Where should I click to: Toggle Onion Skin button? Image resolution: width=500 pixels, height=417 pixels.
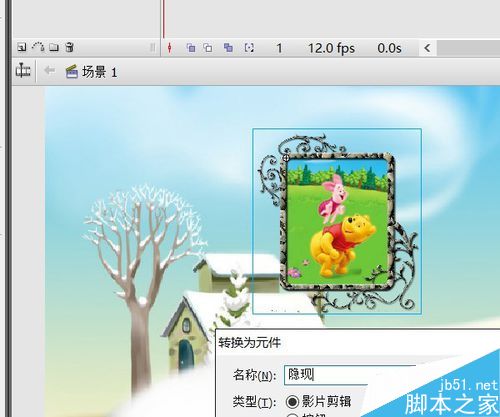pos(191,48)
